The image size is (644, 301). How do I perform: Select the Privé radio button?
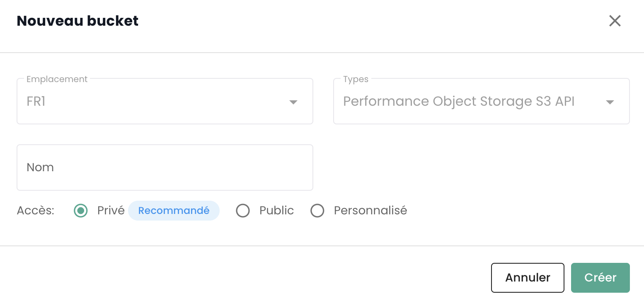81,211
